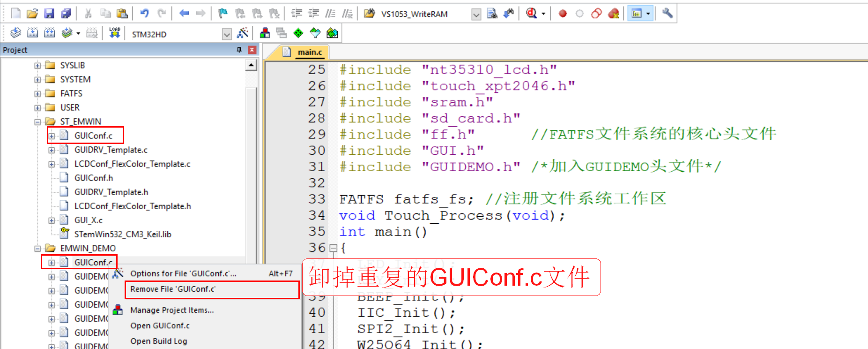
Task: Click the Cut scissors icon
Action: point(88,14)
